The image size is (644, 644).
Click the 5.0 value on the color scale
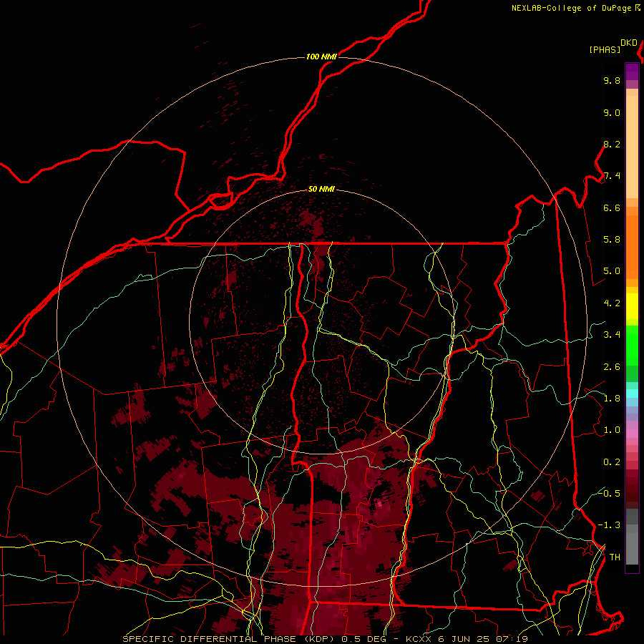click(x=612, y=271)
